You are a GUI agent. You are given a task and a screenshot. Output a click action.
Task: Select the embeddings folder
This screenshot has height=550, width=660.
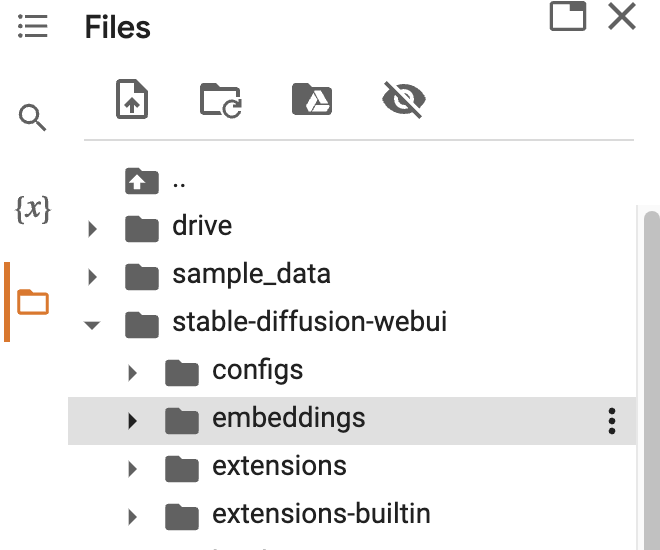tap(288, 418)
